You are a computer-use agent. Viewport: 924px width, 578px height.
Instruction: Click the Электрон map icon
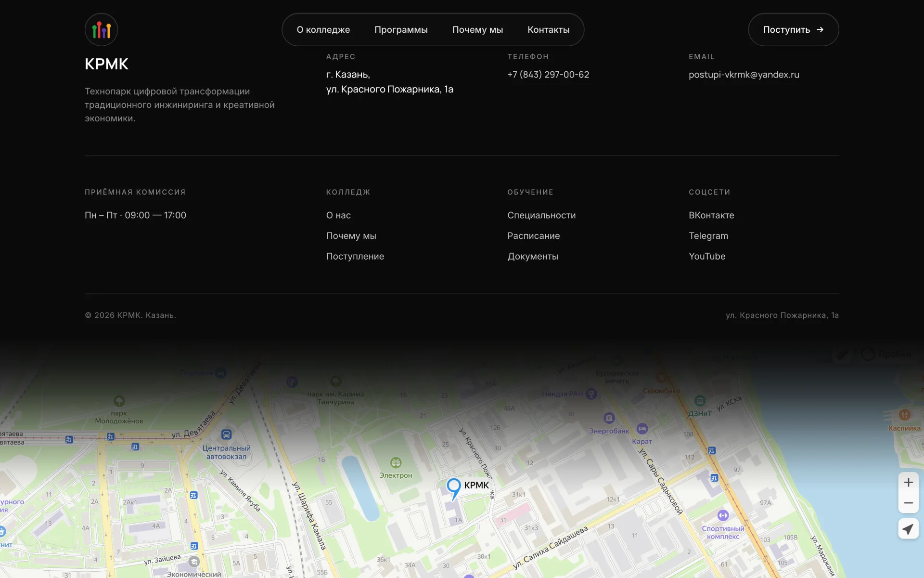(396, 463)
